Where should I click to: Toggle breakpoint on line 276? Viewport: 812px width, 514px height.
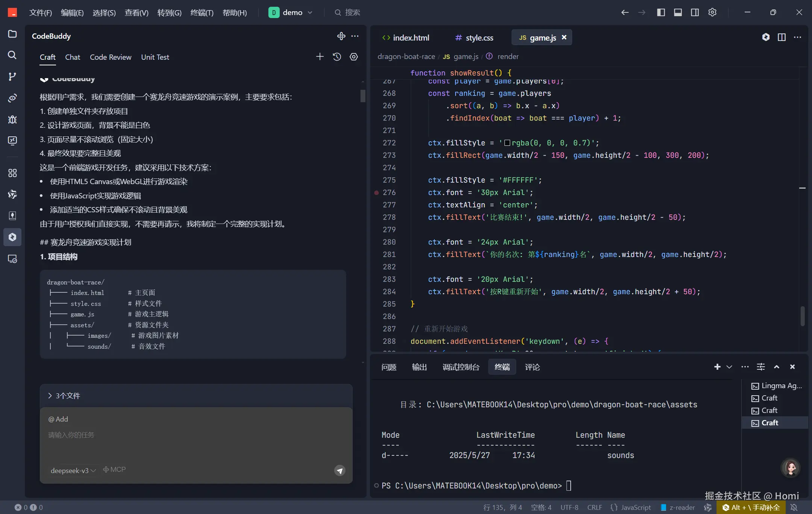point(376,192)
